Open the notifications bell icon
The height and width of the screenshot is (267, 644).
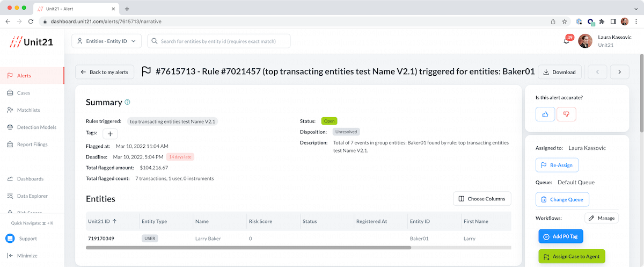(x=566, y=41)
